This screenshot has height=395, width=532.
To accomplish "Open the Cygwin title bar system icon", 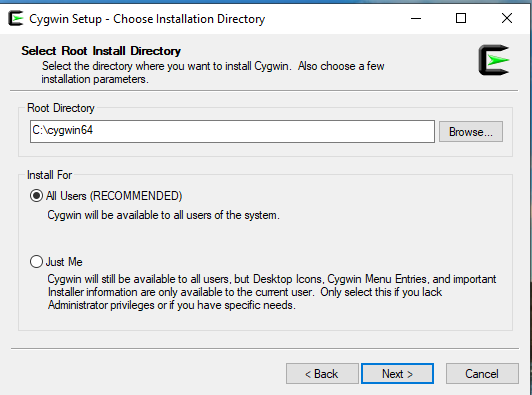I will point(15,18).
